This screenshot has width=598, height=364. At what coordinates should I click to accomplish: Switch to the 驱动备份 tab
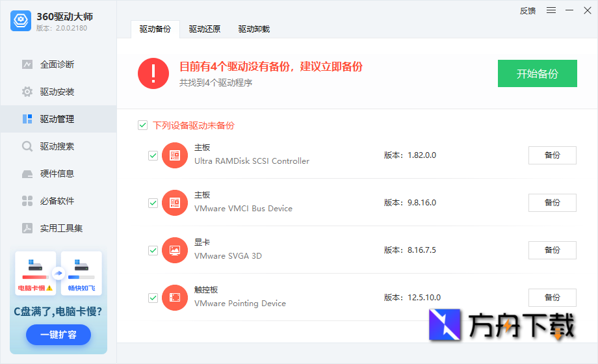pos(155,29)
